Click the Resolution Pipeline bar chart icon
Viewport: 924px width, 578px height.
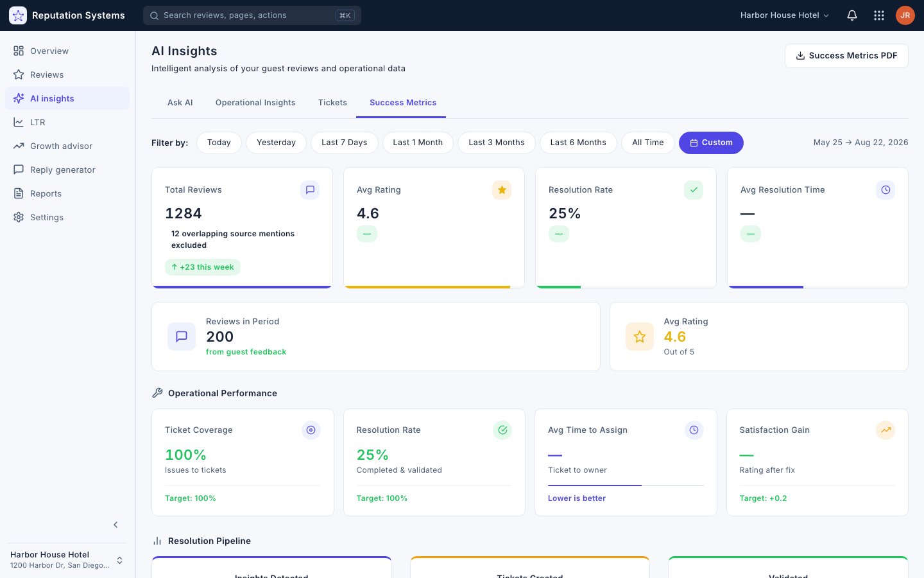[x=157, y=541]
